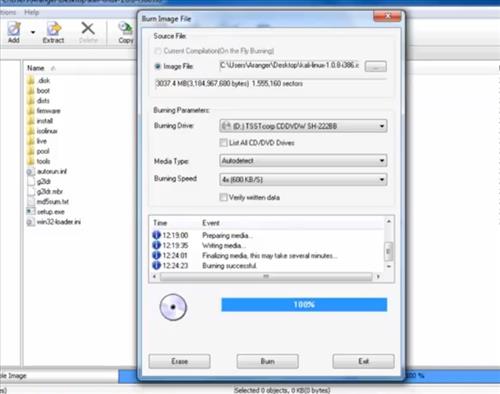Click the Event column header in log
Screen dimensions: 500x394
tap(211, 223)
